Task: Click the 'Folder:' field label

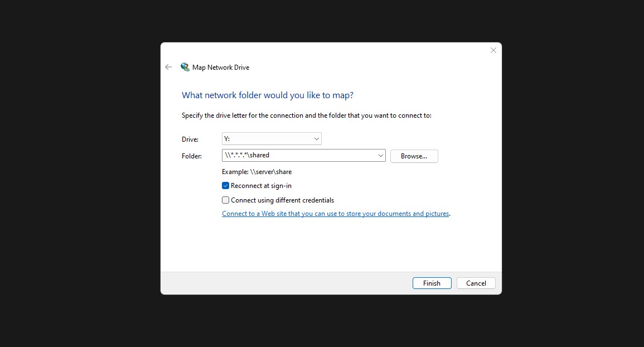Action: [192, 156]
